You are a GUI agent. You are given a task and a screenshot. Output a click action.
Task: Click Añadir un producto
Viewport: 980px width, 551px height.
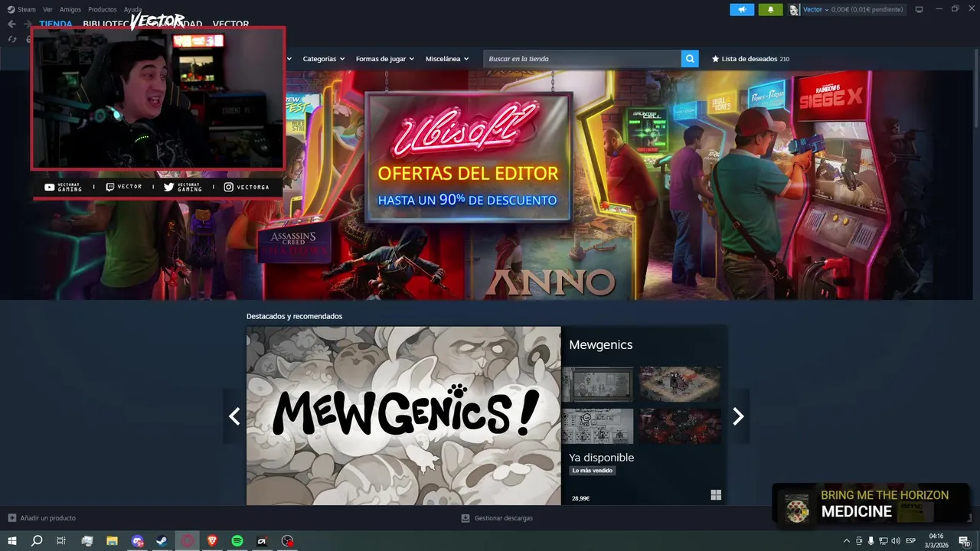tap(41, 518)
